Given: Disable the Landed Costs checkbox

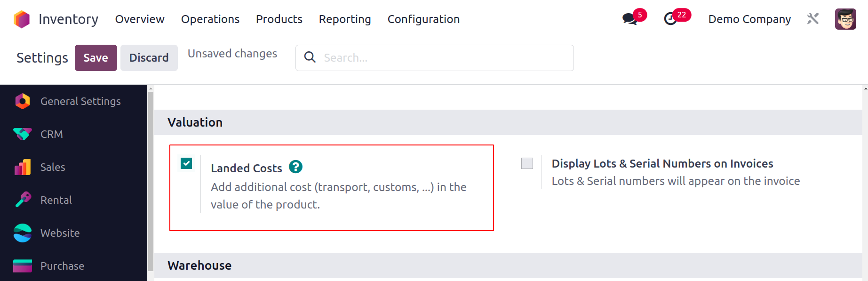Looking at the screenshot, I should [186, 163].
